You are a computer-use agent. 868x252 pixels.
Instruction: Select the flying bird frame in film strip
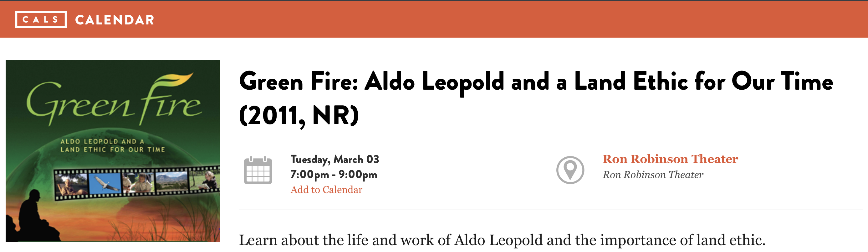point(105,184)
